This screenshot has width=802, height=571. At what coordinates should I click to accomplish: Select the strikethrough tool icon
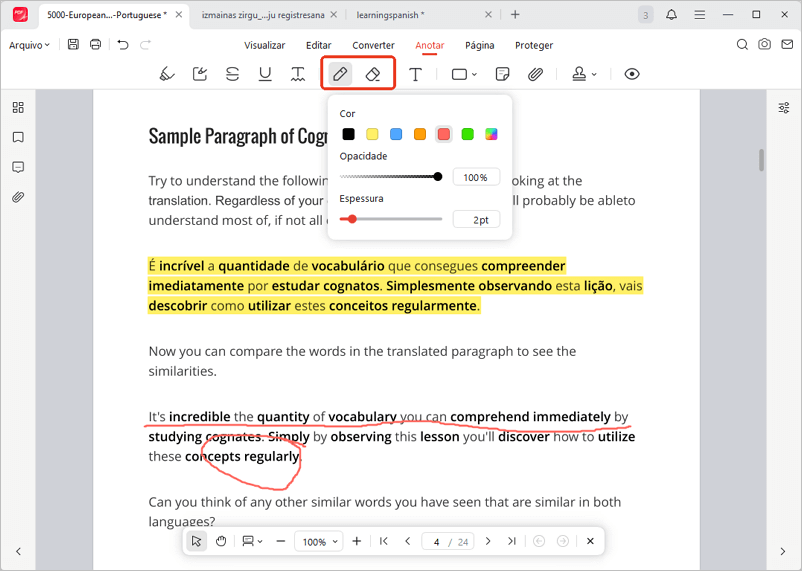232,74
